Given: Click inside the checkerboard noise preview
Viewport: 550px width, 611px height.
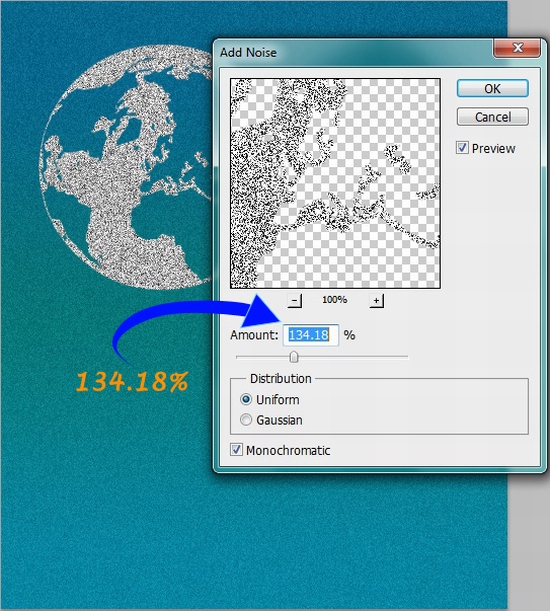Looking at the screenshot, I should [335, 183].
